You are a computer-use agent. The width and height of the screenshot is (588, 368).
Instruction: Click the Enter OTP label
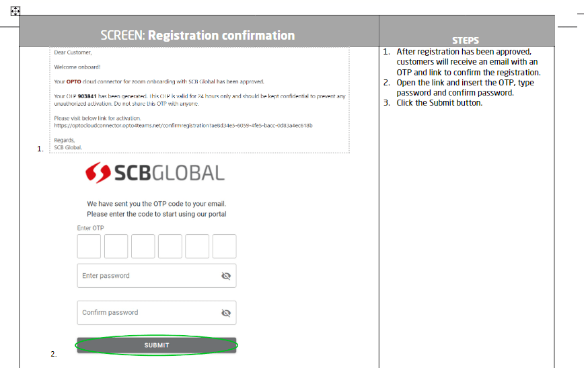90,228
